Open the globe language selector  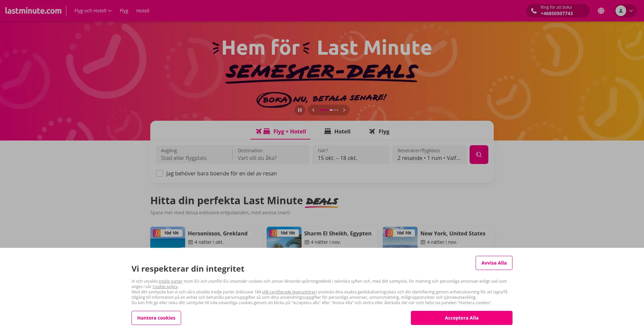pyautogui.click(x=601, y=11)
